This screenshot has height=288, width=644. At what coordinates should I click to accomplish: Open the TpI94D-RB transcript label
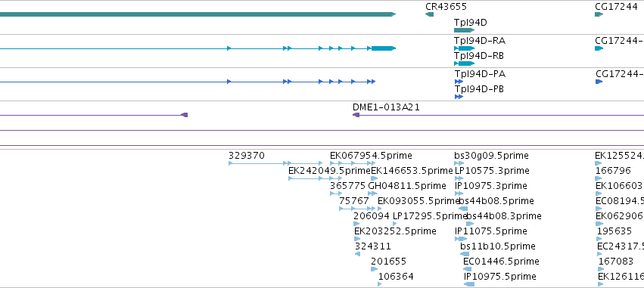coord(479,55)
